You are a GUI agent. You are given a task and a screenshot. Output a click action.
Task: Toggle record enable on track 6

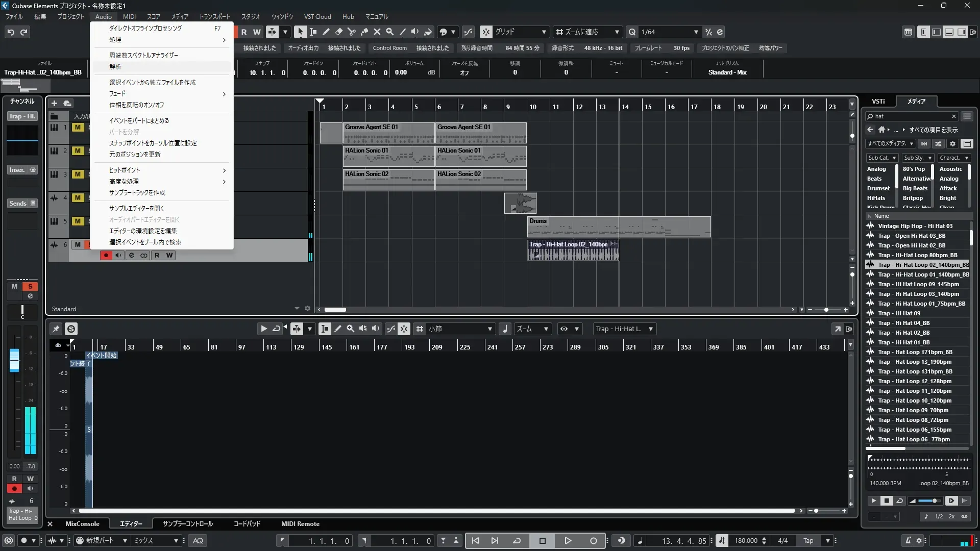pyautogui.click(x=106, y=255)
